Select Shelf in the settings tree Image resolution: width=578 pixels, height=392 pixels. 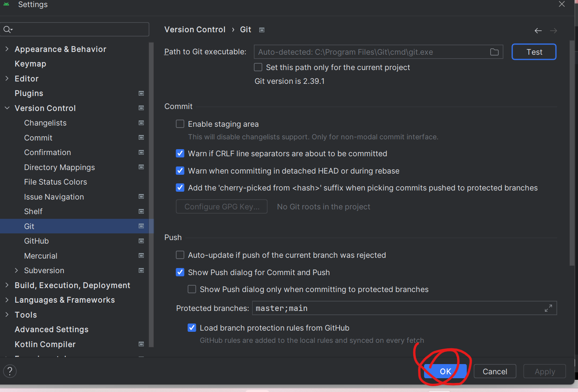tap(33, 211)
